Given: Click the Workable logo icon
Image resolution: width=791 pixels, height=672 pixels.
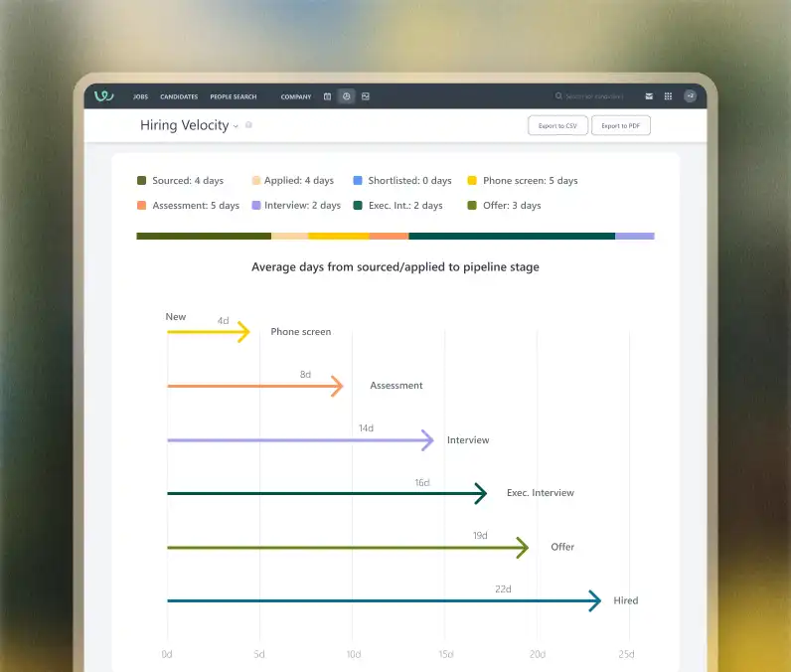Looking at the screenshot, I should [x=104, y=95].
